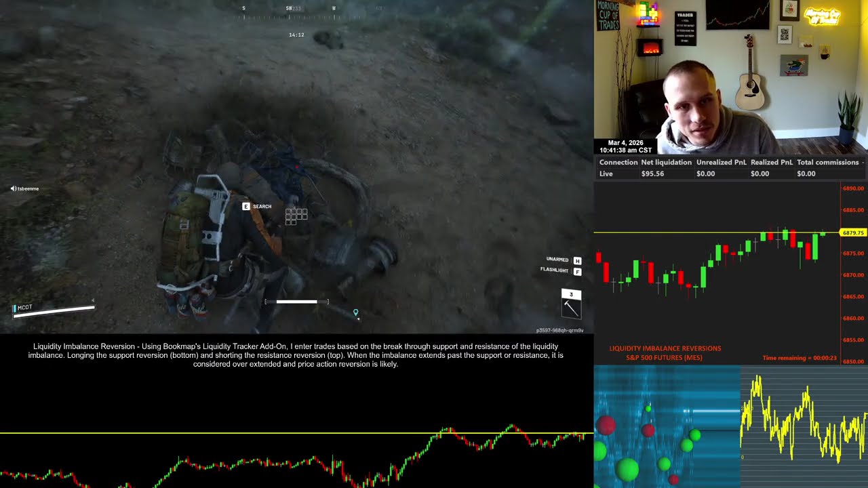Click the UNARMED label in the HUD
This screenshot has height=488, width=868.
557,260
